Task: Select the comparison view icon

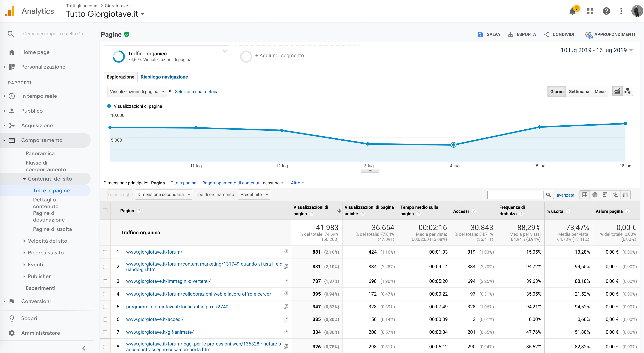Action: pyautogui.click(x=615, y=195)
